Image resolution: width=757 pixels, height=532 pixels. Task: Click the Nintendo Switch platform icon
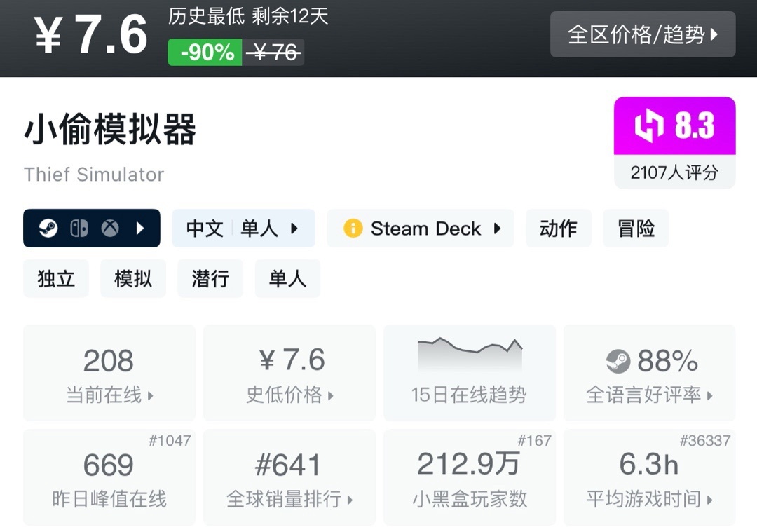point(79,229)
